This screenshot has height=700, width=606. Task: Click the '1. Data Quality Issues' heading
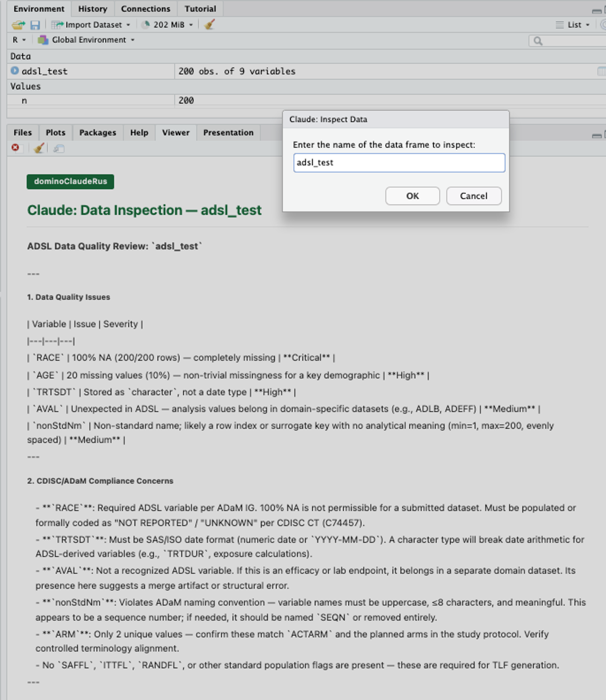click(69, 297)
